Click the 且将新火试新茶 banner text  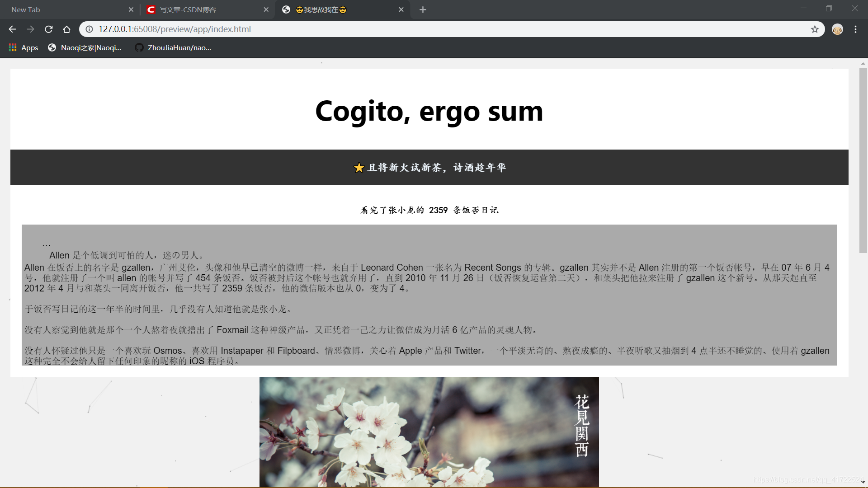pyautogui.click(x=437, y=168)
